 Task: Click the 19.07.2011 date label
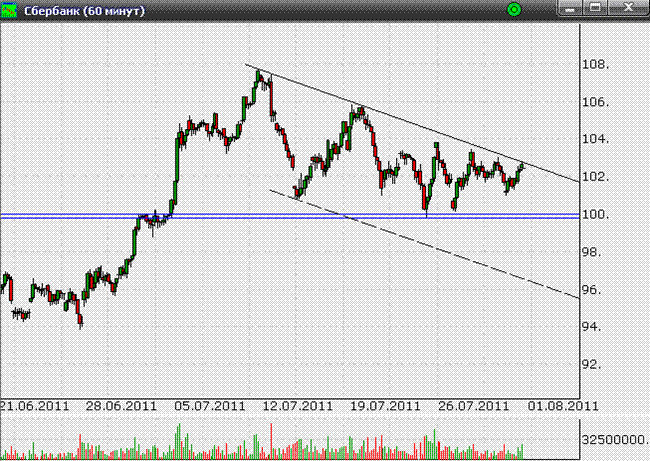[386, 405]
